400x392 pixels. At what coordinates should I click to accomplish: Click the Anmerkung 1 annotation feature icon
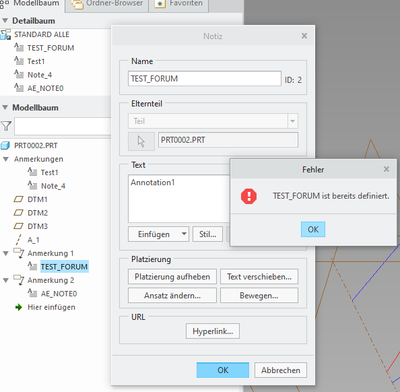click(19, 253)
